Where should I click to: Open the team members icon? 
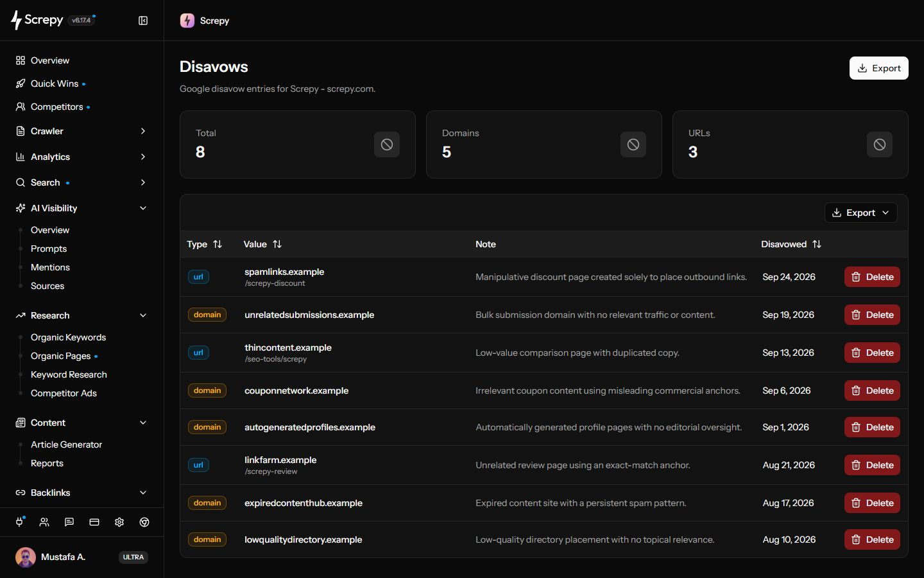pyautogui.click(x=44, y=522)
